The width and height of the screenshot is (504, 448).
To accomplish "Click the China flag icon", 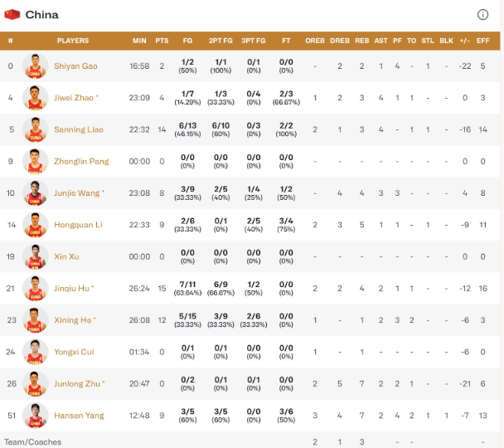I will click(x=12, y=14).
